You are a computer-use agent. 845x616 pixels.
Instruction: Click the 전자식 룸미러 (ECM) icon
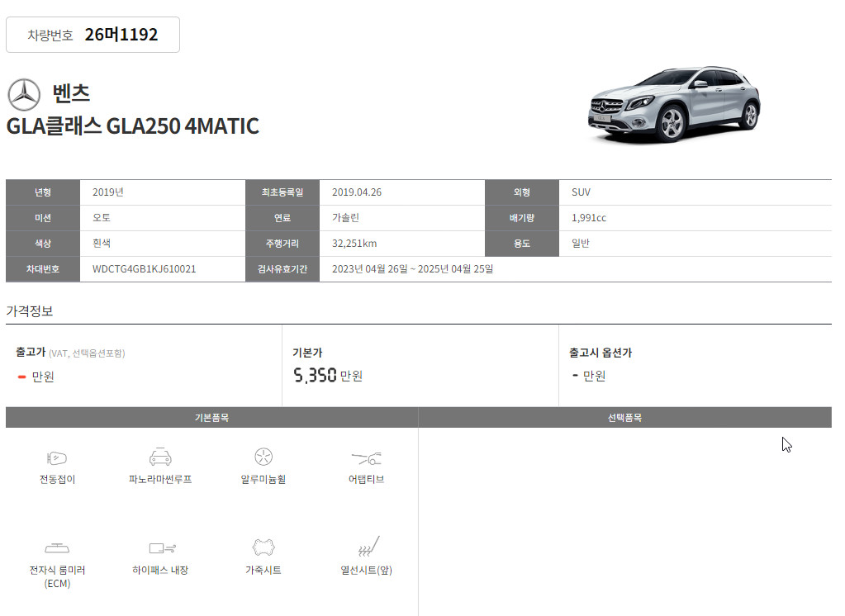pos(57,548)
